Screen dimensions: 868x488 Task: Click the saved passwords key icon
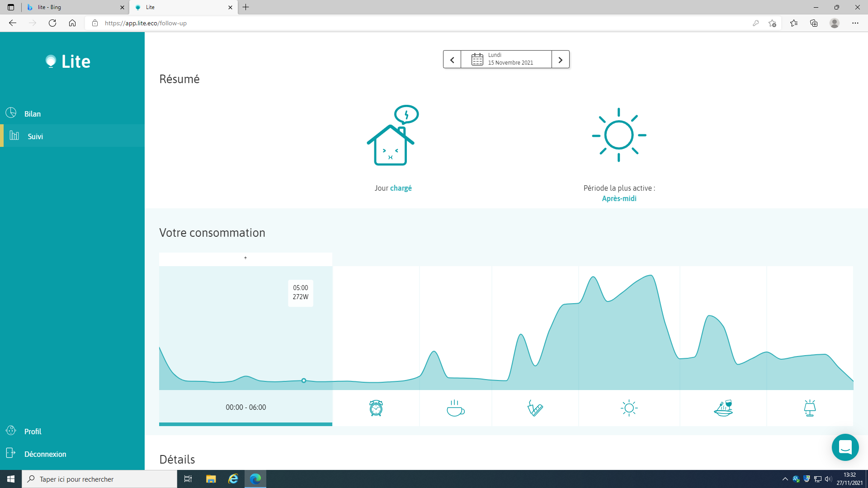click(x=755, y=23)
